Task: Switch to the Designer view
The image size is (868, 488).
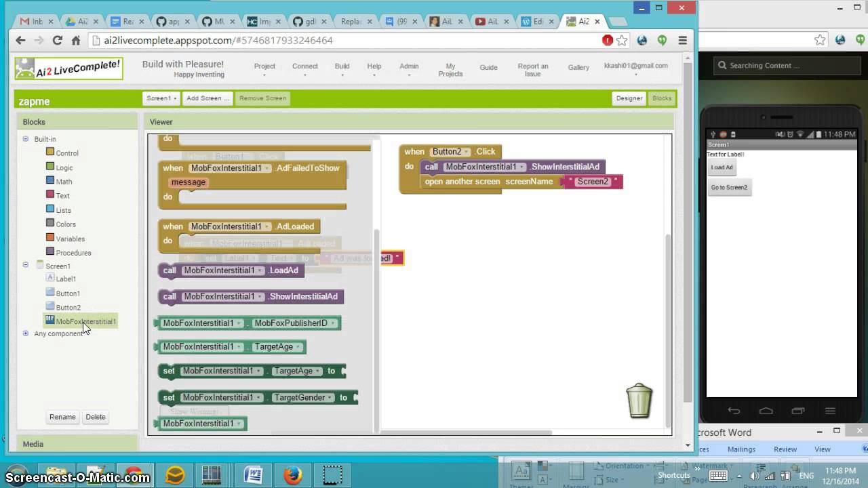Action: [629, 98]
